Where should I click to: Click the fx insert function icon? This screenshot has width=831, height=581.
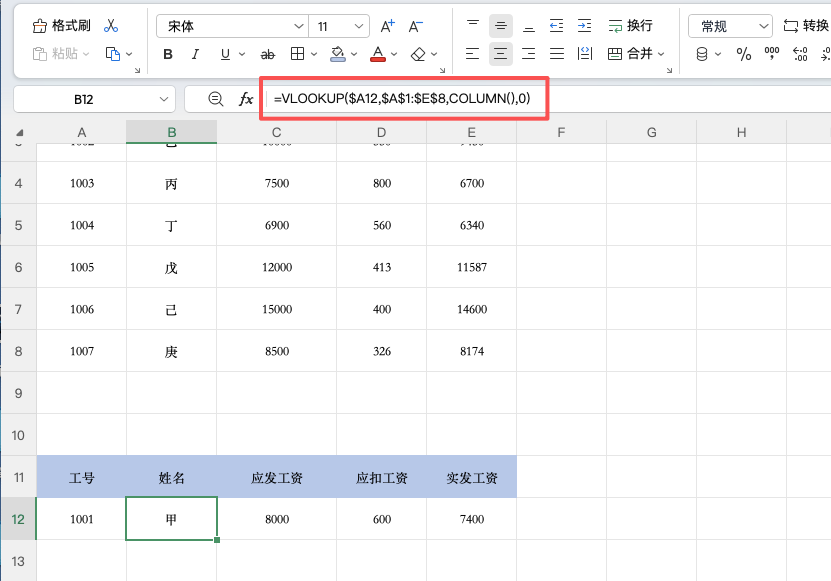pyautogui.click(x=246, y=99)
